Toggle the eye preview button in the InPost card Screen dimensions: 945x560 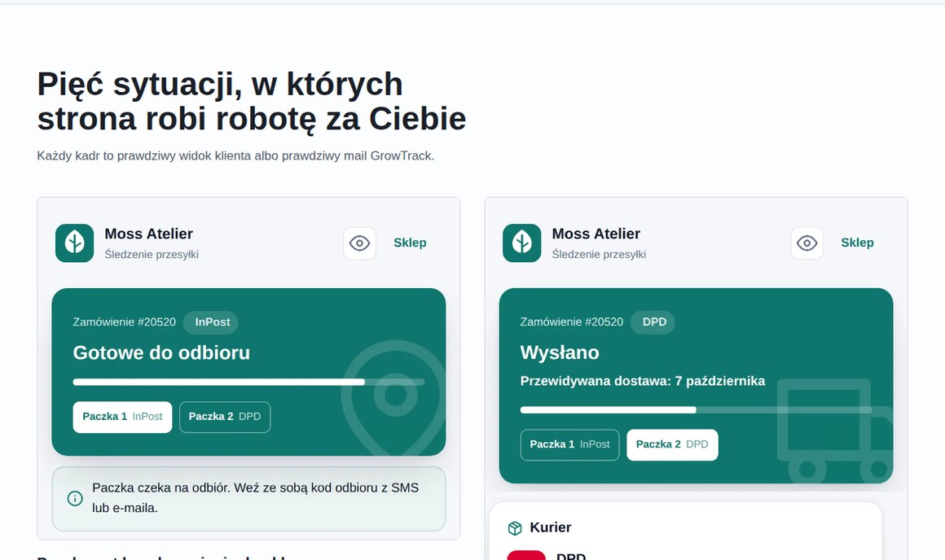[x=360, y=243]
